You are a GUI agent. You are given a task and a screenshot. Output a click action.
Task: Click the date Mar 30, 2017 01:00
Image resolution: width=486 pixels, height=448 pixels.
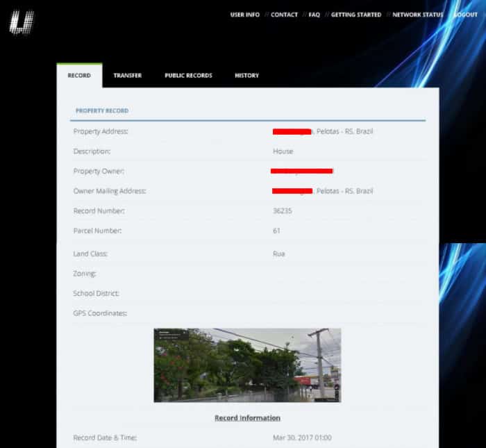302,438
